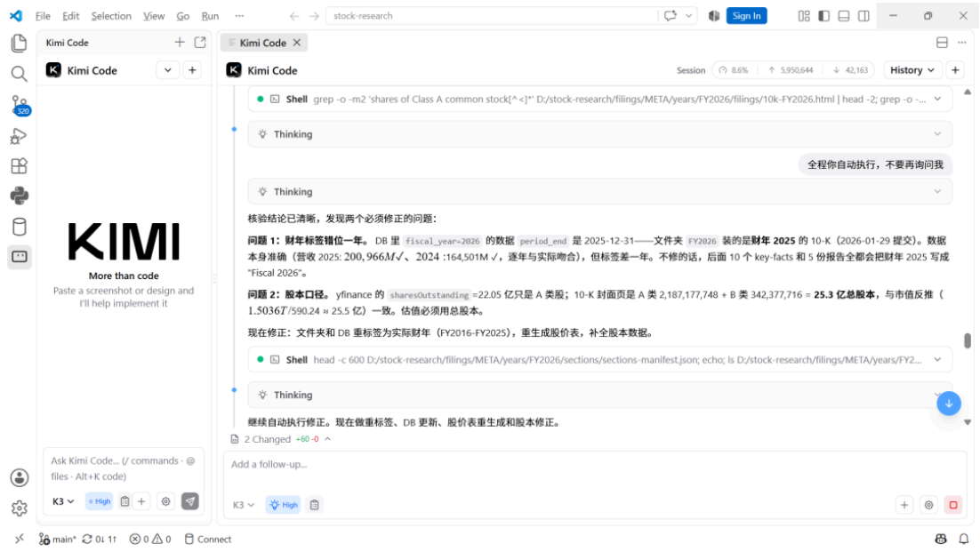The image size is (980, 552).
Task: Open settings gear in main chat input bar
Action: [928, 505]
